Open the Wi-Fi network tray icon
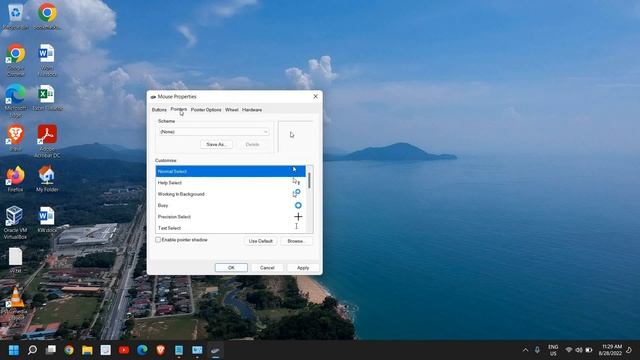Image resolution: width=640 pixels, height=360 pixels. coord(569,350)
